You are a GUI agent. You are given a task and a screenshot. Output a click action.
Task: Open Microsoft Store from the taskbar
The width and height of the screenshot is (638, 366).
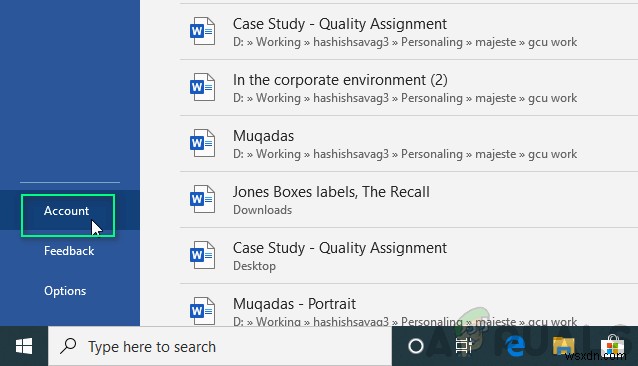613,346
